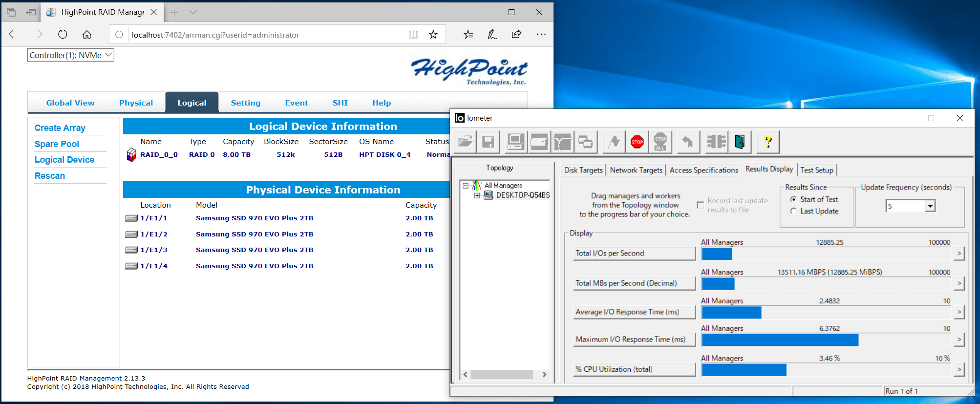The width and height of the screenshot is (980, 404).
Task: Expand the DESKTOP-Q54BS manager node
Action: pos(477,195)
